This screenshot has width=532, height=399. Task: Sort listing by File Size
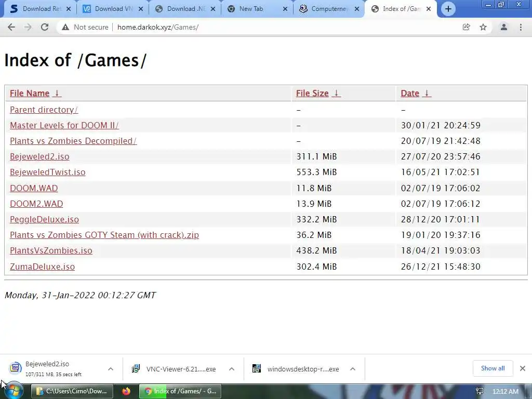click(x=312, y=94)
